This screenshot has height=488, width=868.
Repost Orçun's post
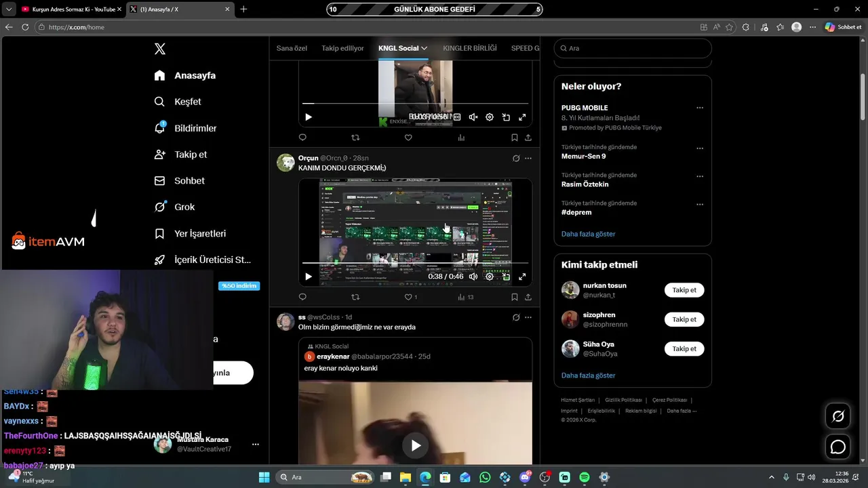355,297
